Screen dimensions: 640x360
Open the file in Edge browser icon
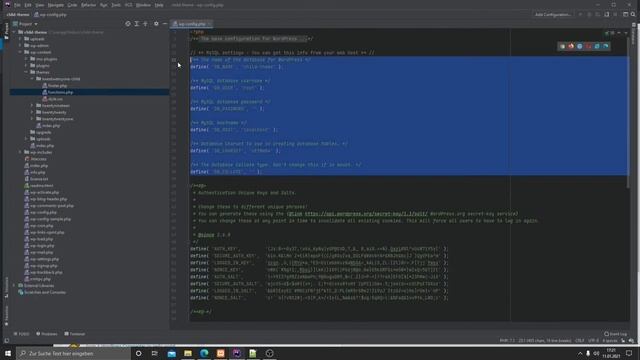606,46
